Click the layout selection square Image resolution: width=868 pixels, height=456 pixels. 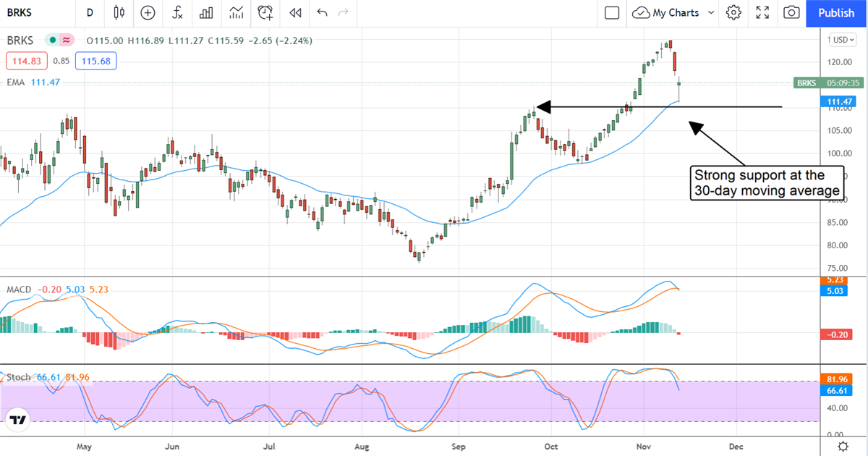(x=612, y=12)
